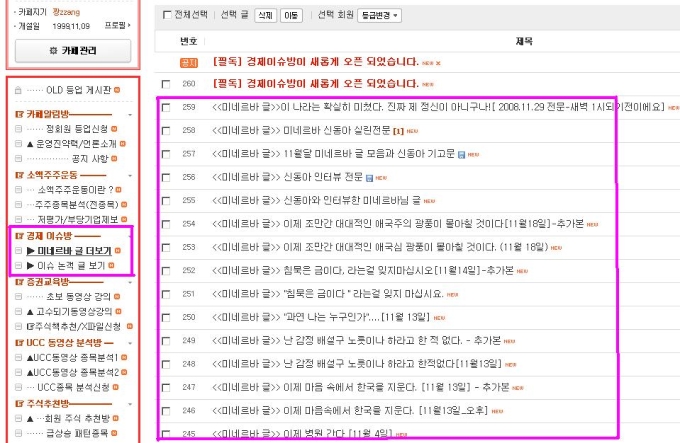Screen dimensions: 680x443
Task: Click gear icon on 카페 관리 button
Action: [53, 51]
